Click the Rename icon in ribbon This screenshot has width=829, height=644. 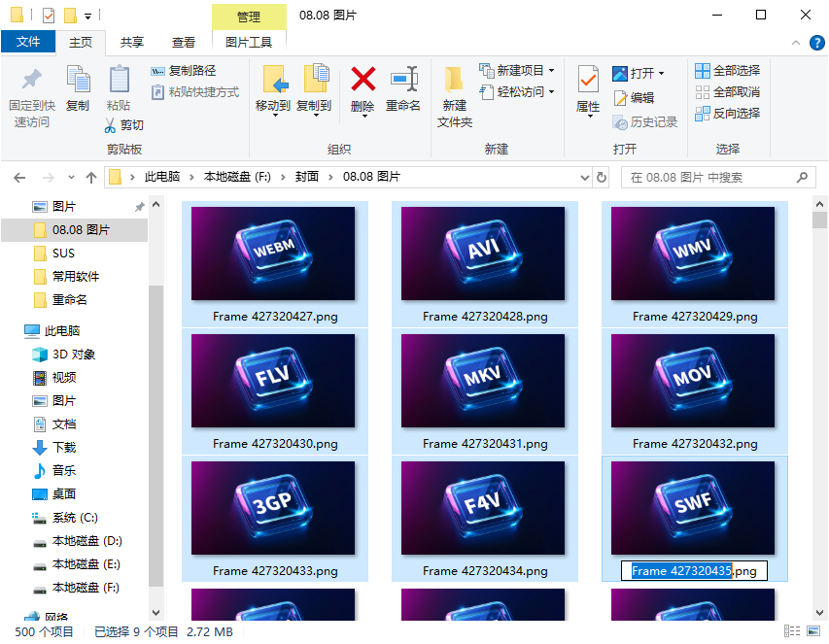(404, 79)
